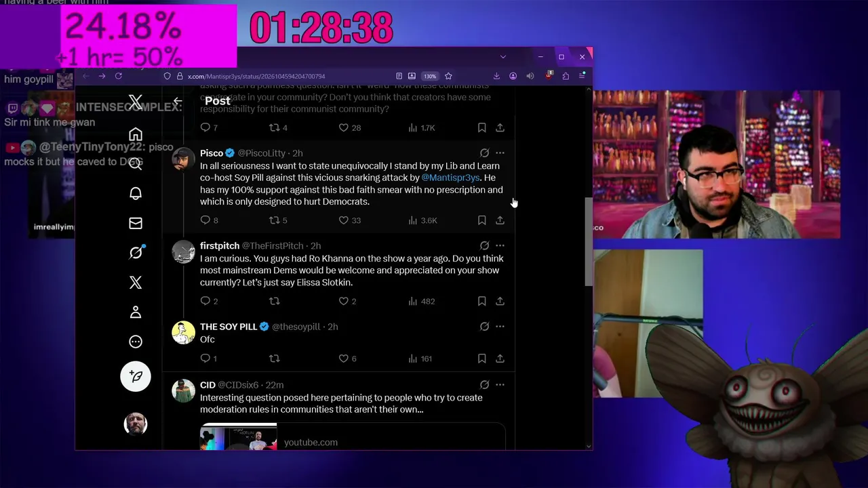Open more options on firstpitch's post

click(500, 245)
